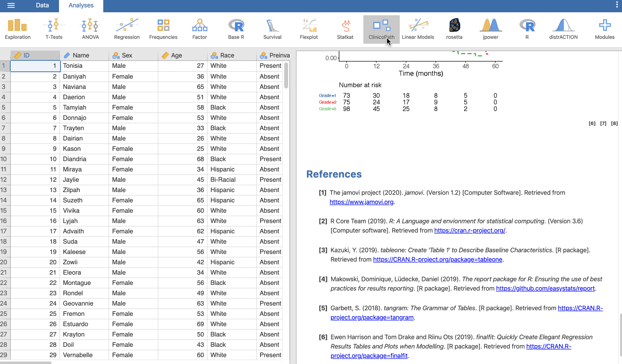
Task: Click reference marker [7] below the plot
Action: point(603,123)
